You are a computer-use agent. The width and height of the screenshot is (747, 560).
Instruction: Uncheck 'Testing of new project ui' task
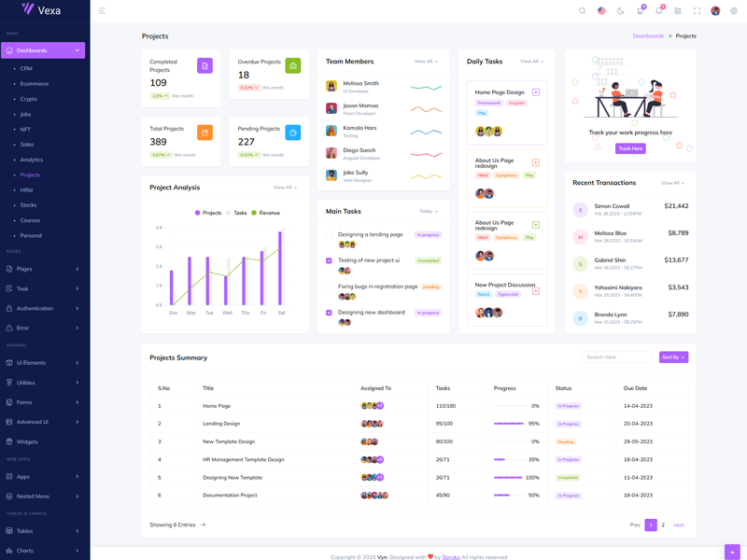tap(329, 260)
